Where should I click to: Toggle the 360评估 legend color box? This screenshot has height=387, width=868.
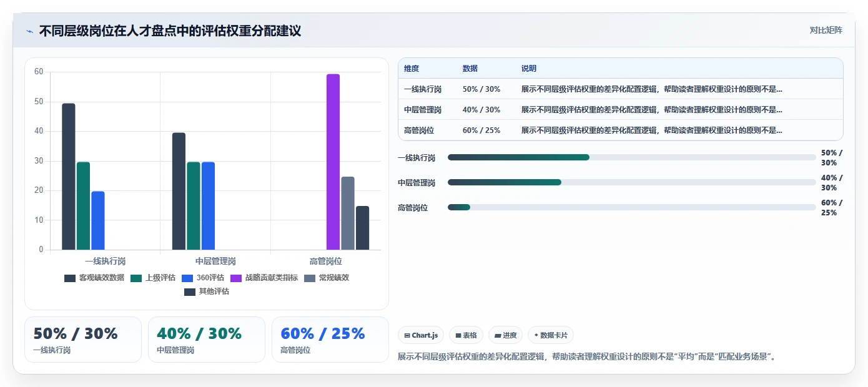187,278
